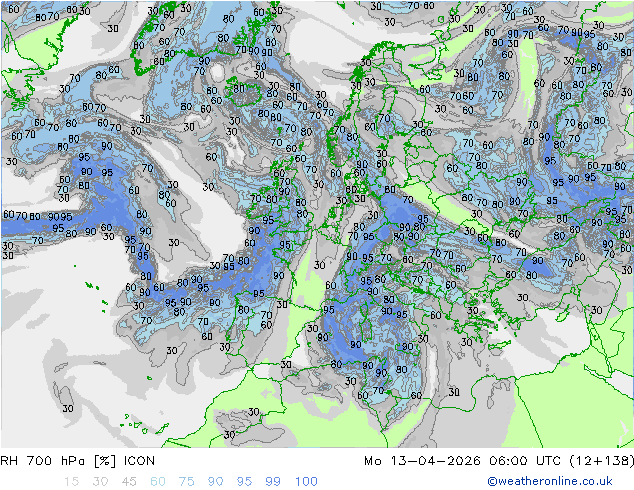
Task: Select the legend value 100
Action: pos(306,482)
